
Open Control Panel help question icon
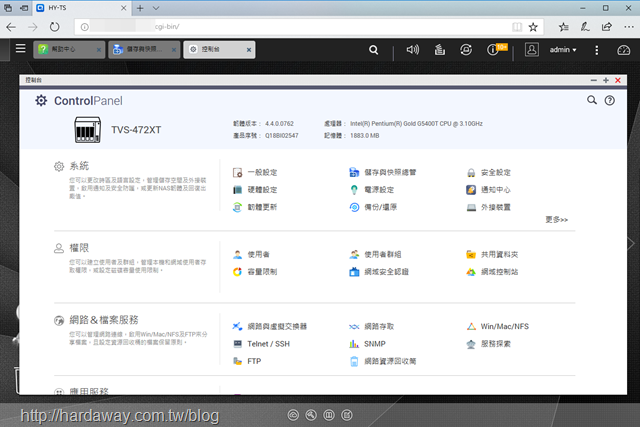(x=610, y=100)
